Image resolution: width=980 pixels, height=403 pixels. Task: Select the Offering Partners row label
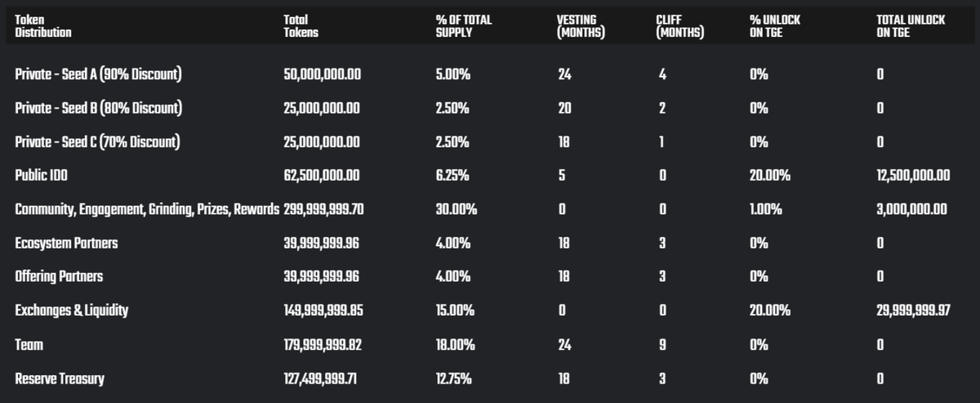click(x=59, y=277)
